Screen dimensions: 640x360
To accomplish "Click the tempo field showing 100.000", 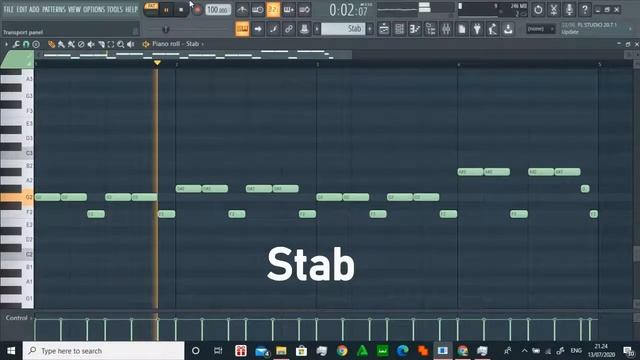I will (218, 10).
